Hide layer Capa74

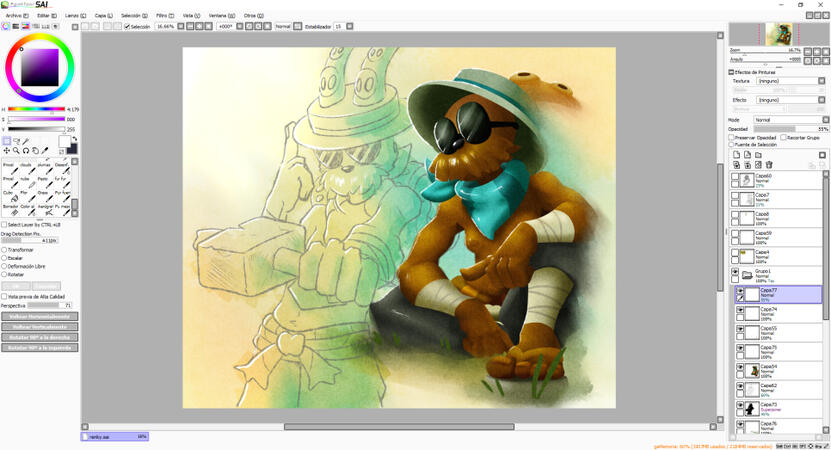pos(740,310)
